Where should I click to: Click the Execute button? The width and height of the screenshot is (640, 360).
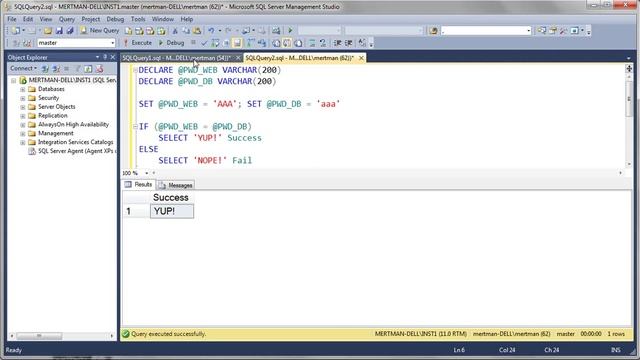[138, 43]
